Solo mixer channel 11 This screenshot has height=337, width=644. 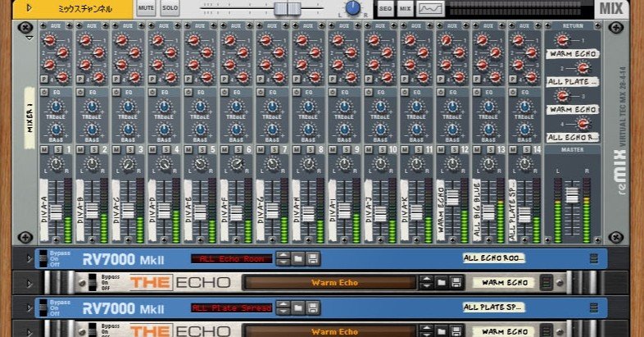(x=419, y=149)
